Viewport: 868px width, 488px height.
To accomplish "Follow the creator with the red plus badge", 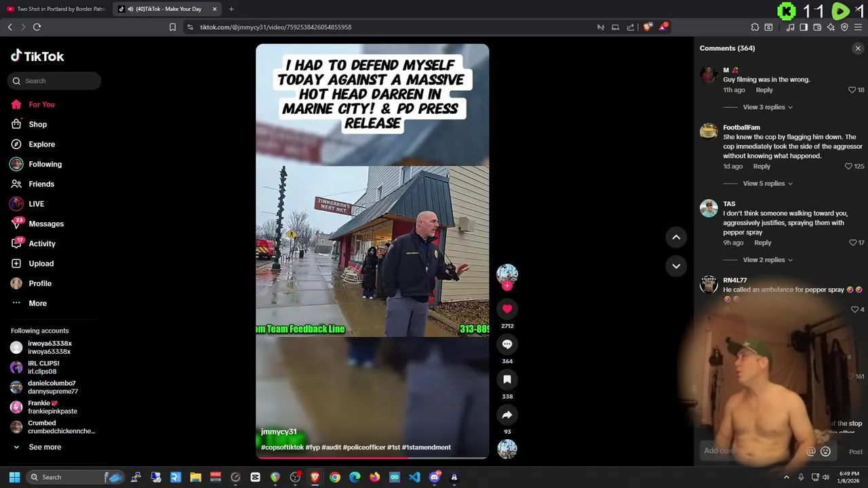I will point(507,286).
